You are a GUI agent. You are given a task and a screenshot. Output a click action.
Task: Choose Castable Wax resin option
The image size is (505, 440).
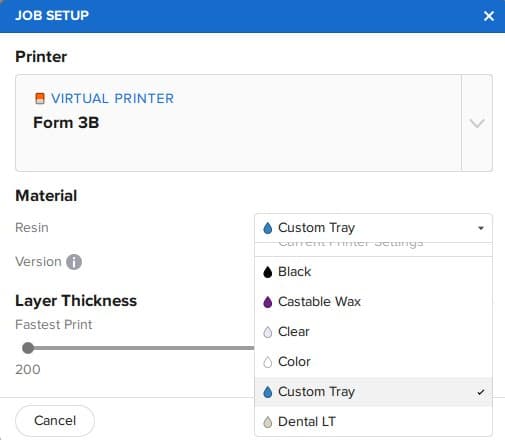pos(373,302)
